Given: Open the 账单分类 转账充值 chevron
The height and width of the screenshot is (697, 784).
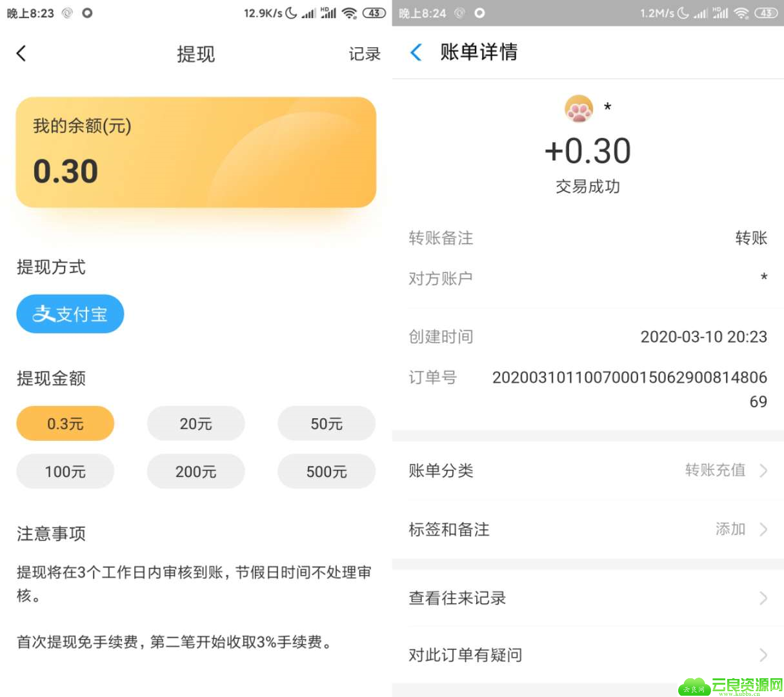Looking at the screenshot, I should (763, 470).
